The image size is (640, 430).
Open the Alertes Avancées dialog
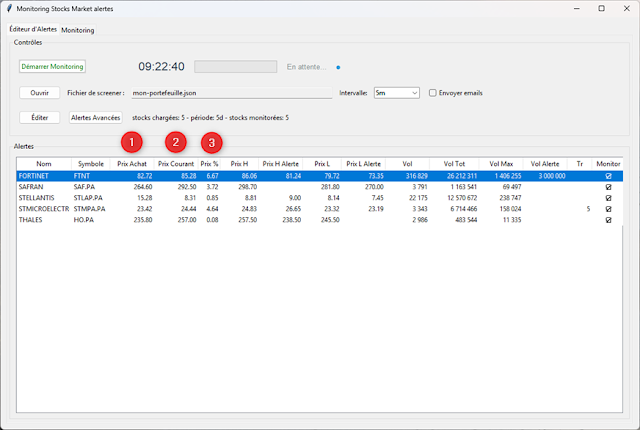tap(95, 117)
